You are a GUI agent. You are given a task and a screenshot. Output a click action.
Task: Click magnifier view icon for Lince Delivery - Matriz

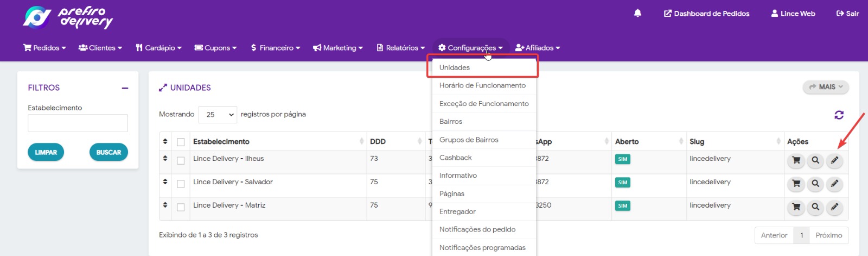(815, 207)
